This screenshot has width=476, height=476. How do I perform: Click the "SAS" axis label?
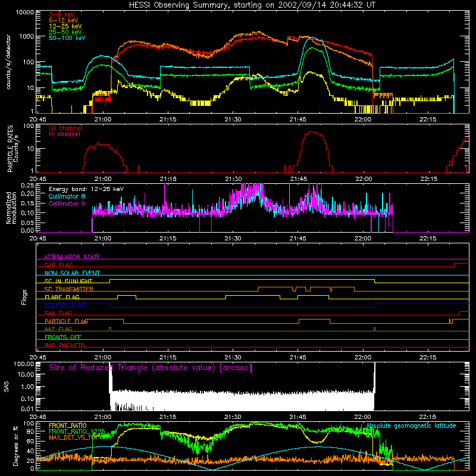click(7, 386)
